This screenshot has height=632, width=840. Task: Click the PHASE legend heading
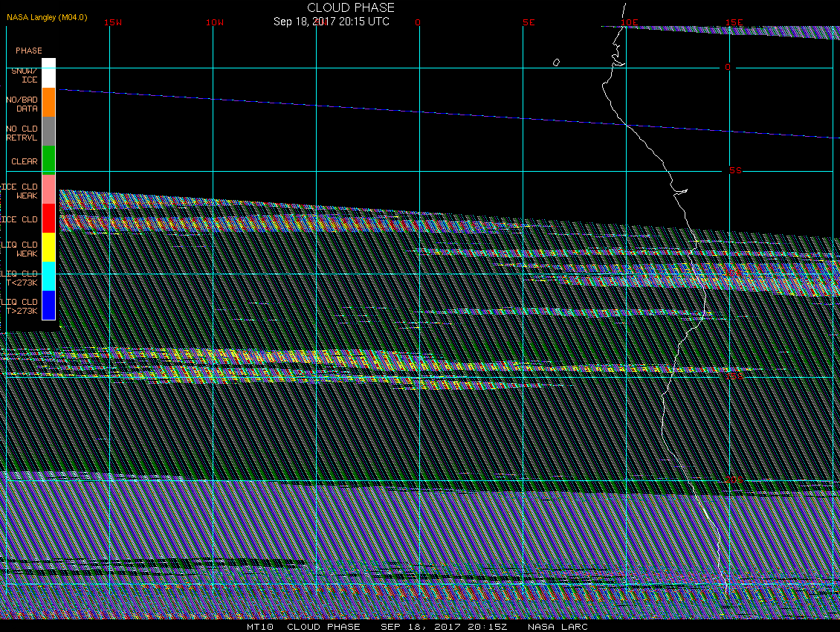coord(29,51)
